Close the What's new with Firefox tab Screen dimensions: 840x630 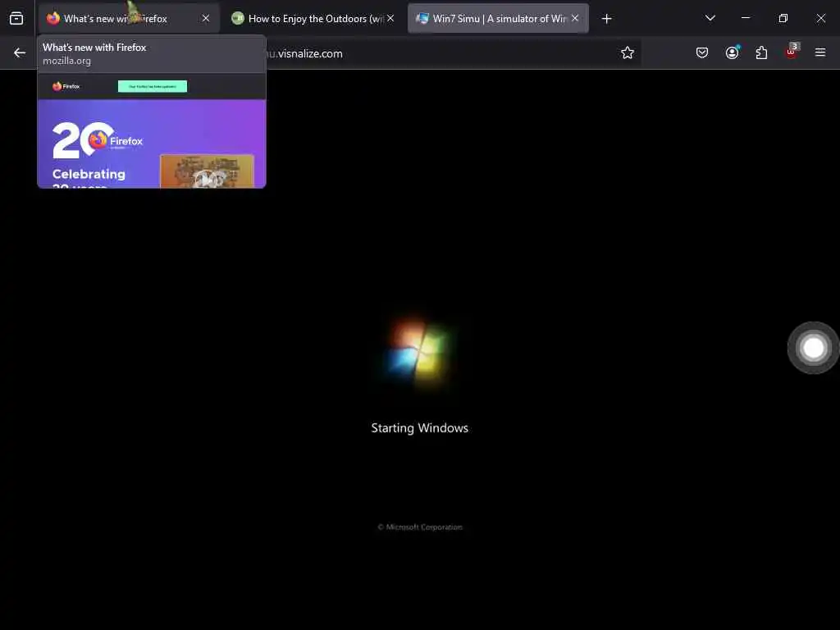click(x=206, y=19)
